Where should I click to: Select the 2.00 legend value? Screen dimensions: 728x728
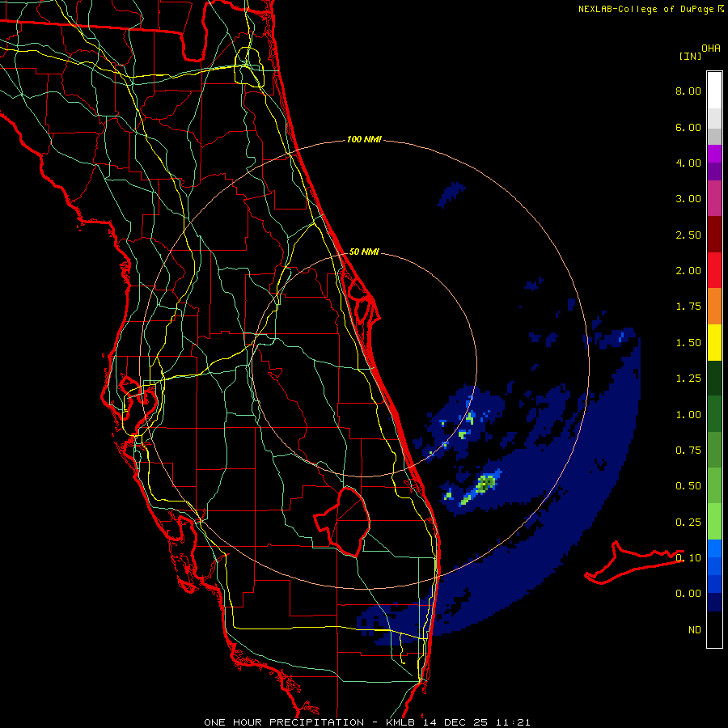[688, 271]
